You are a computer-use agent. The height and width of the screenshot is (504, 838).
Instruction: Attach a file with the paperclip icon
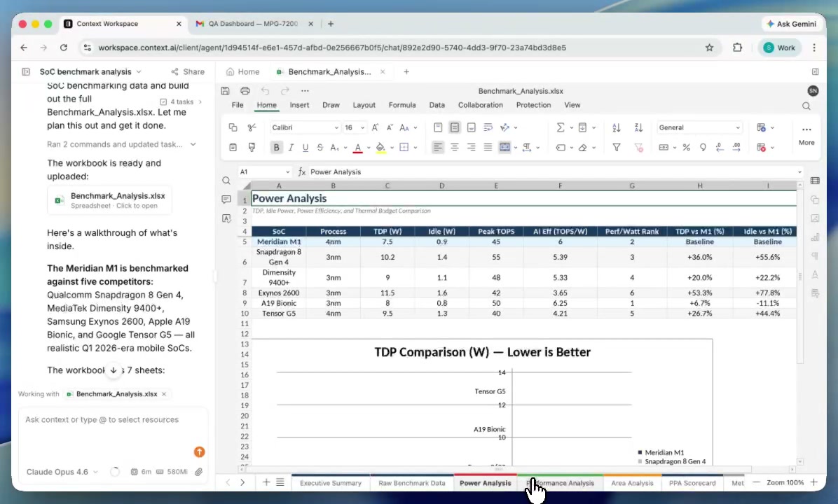(x=198, y=472)
